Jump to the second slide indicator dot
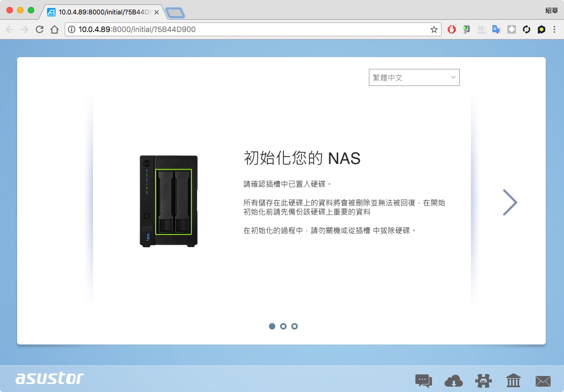Viewport: 564px width, 392px height. (283, 326)
